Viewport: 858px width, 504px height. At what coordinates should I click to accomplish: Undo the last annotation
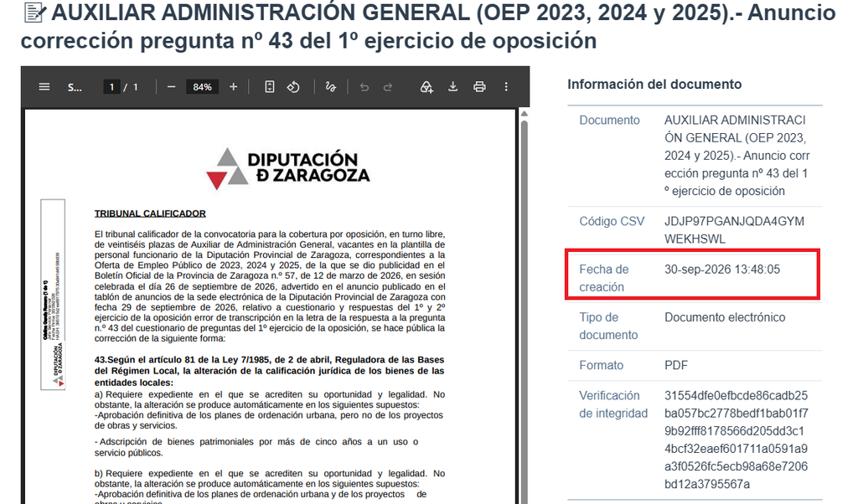[x=364, y=87]
